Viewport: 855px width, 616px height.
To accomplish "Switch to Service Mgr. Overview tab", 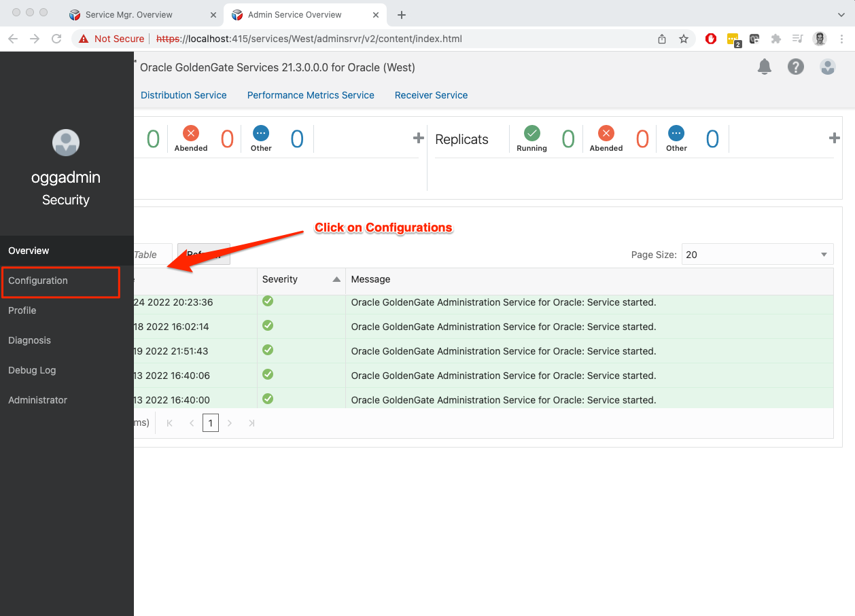I will coord(128,14).
